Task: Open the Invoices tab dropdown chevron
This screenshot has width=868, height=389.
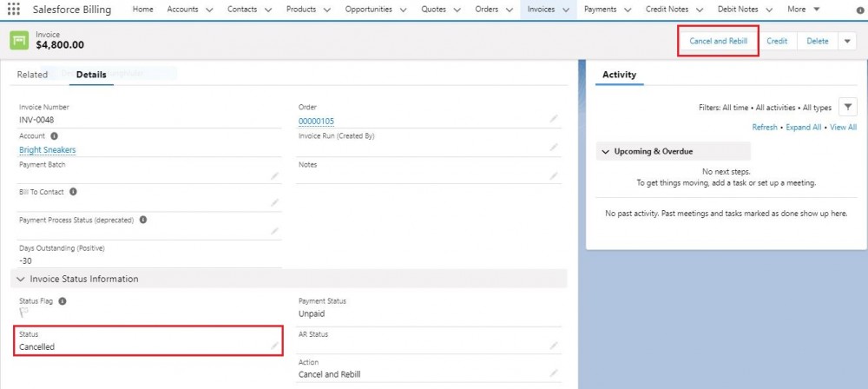Action: (x=566, y=10)
